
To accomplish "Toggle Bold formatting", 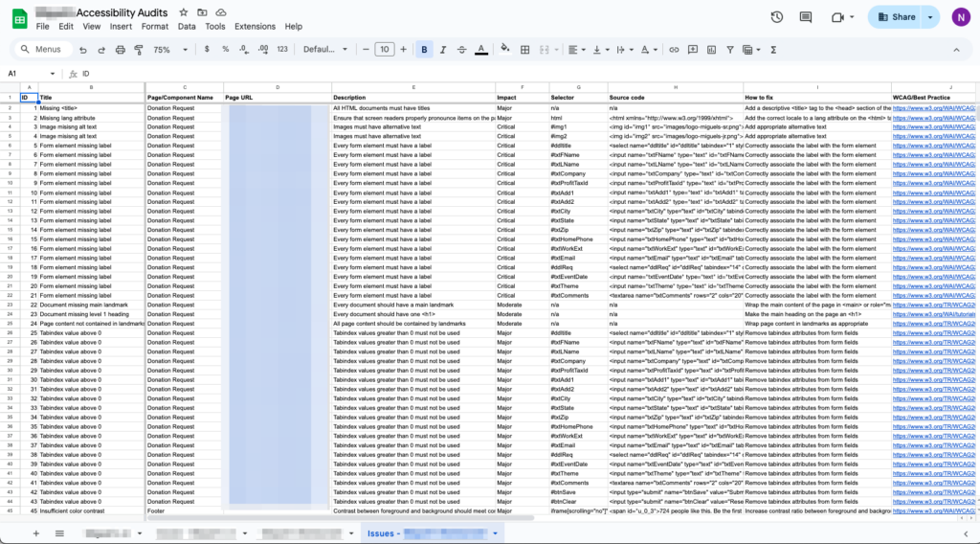I will [425, 49].
